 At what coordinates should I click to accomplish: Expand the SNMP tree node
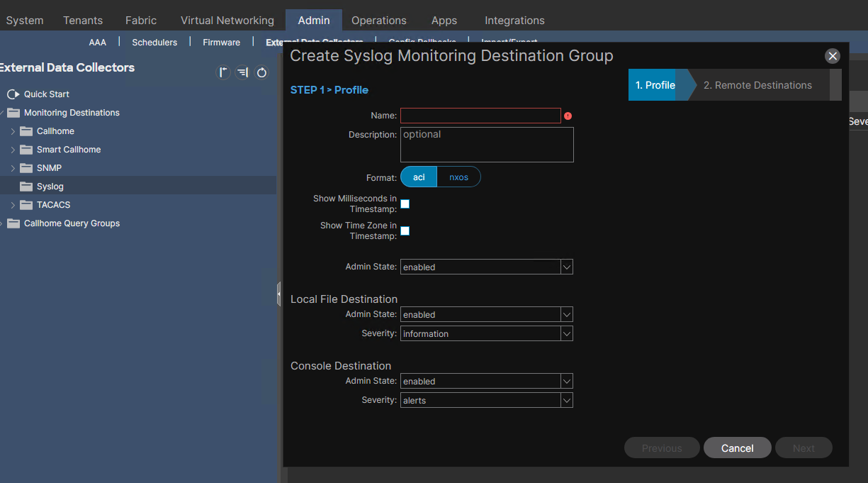13,168
